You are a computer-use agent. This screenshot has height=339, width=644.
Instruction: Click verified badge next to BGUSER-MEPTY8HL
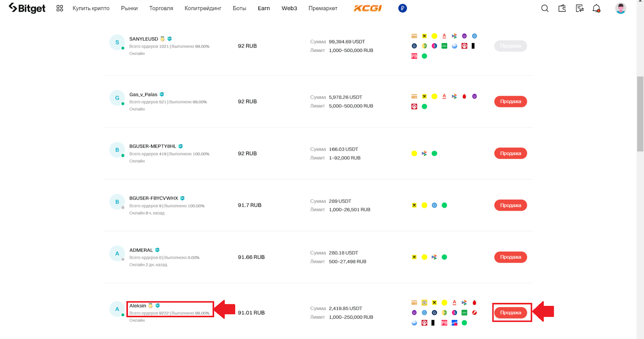point(180,146)
